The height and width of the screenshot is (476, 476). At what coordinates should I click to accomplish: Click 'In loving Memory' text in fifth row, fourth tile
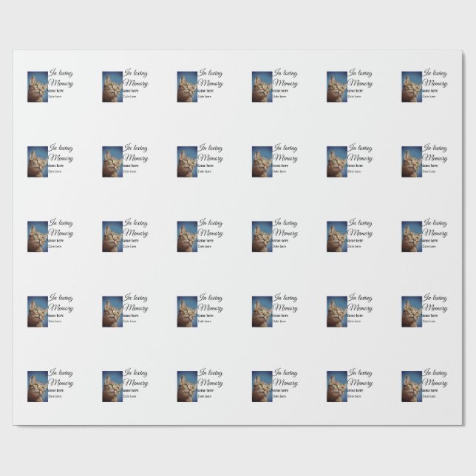coord(285,375)
